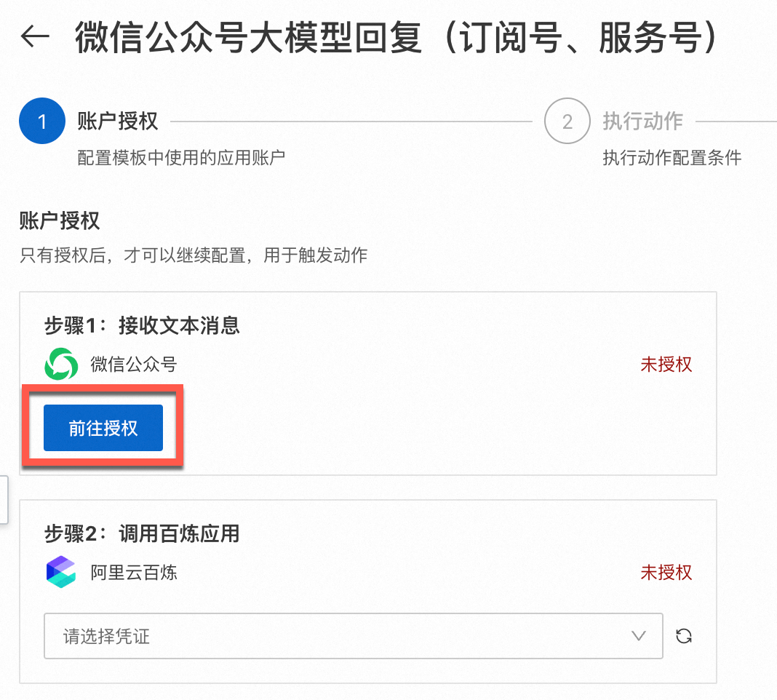
Task: Click the green WeChat Official Account logo
Action: pos(60,364)
